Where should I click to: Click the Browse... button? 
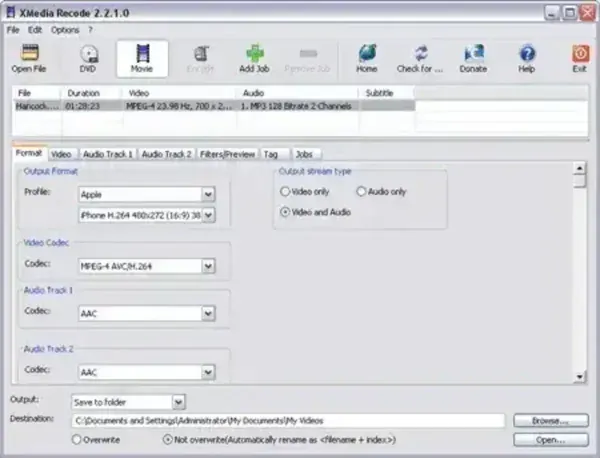coord(550,421)
